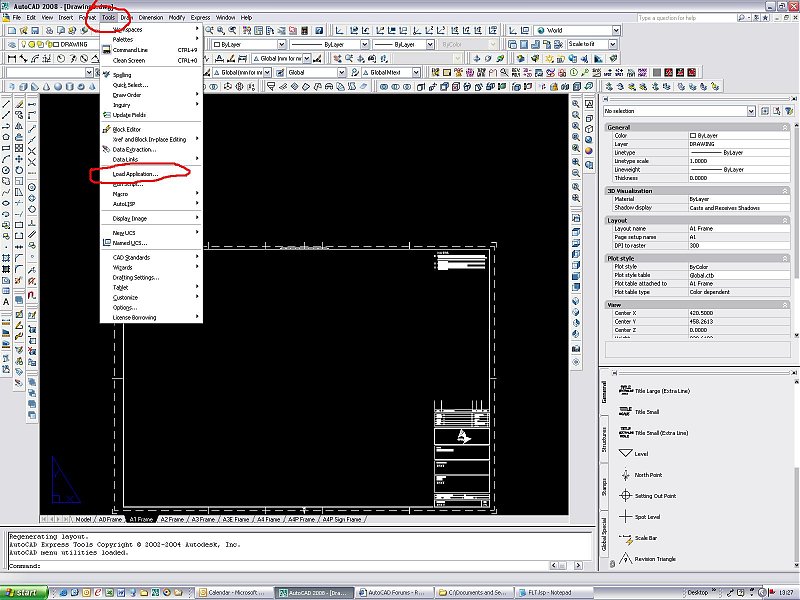Select the Array modify tool
Viewport: 800px width, 600px height.
(19, 148)
